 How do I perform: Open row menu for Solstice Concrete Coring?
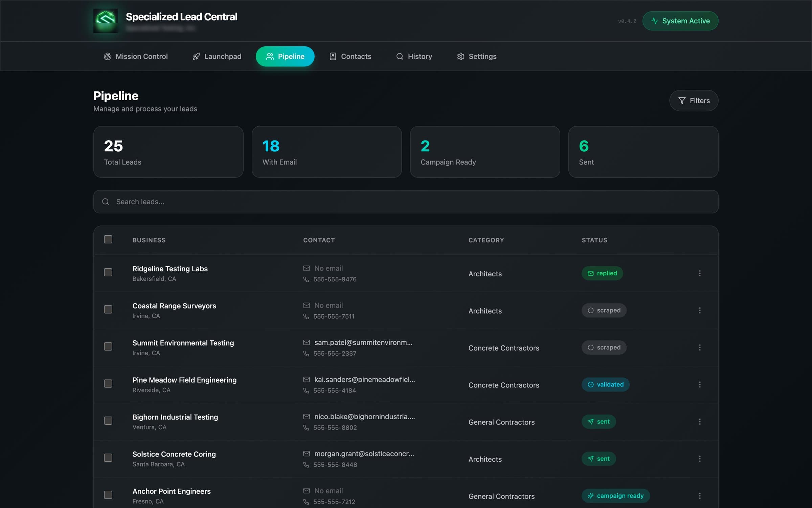pos(700,459)
